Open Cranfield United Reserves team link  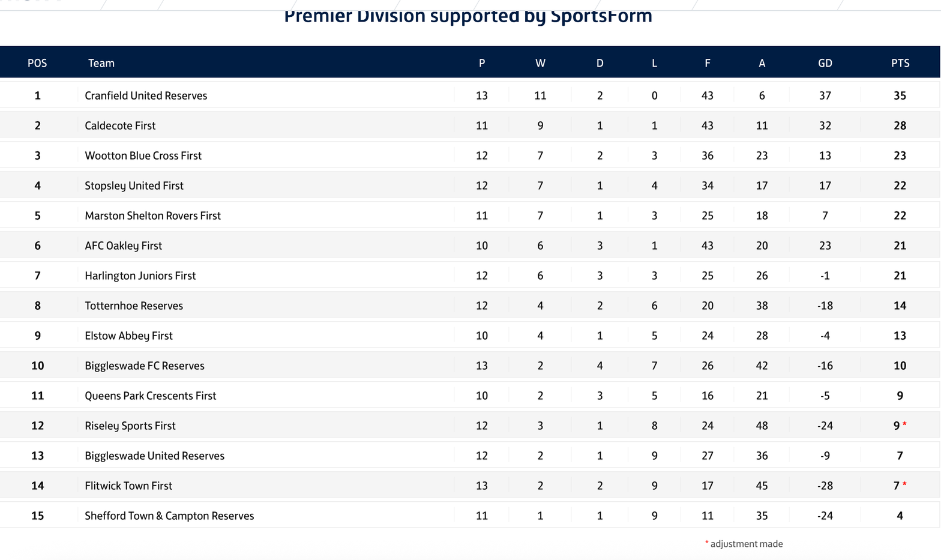point(146,95)
